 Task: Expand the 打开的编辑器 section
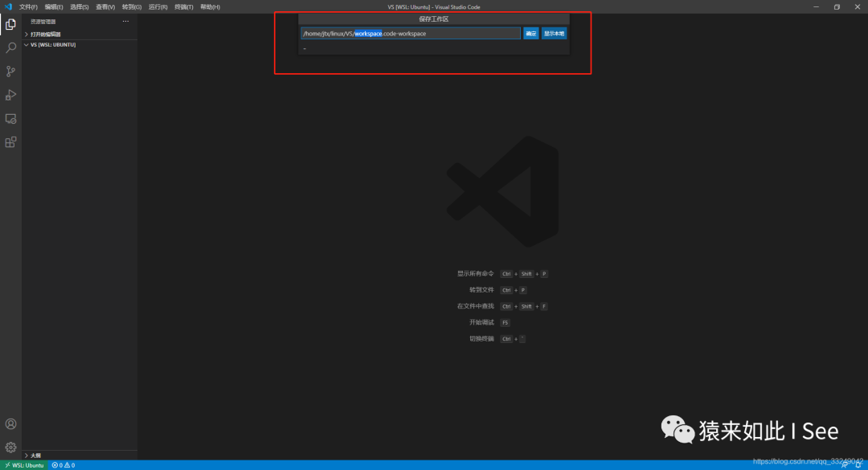(x=79, y=35)
